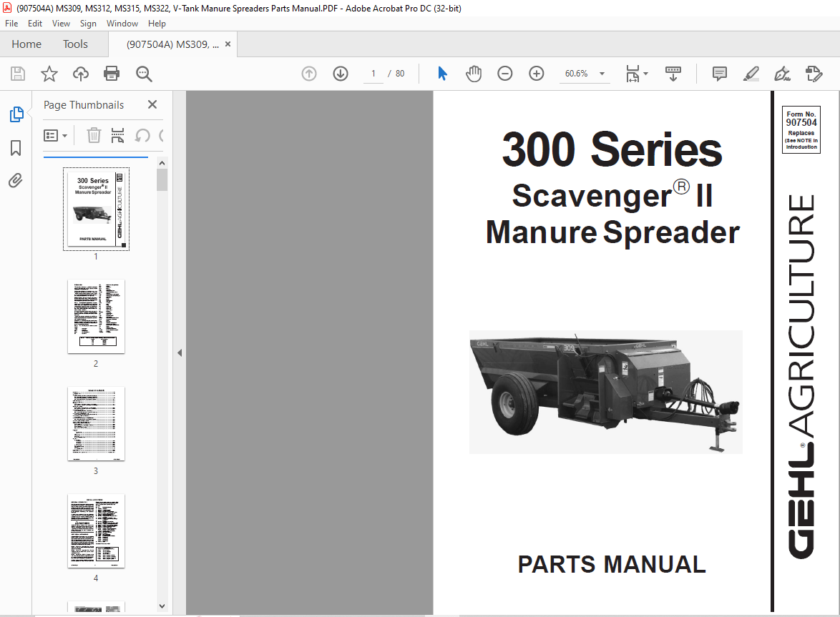Click the thumbnail panel scrollbar handle
Viewport: 840px width, 617px height.
coord(162,179)
